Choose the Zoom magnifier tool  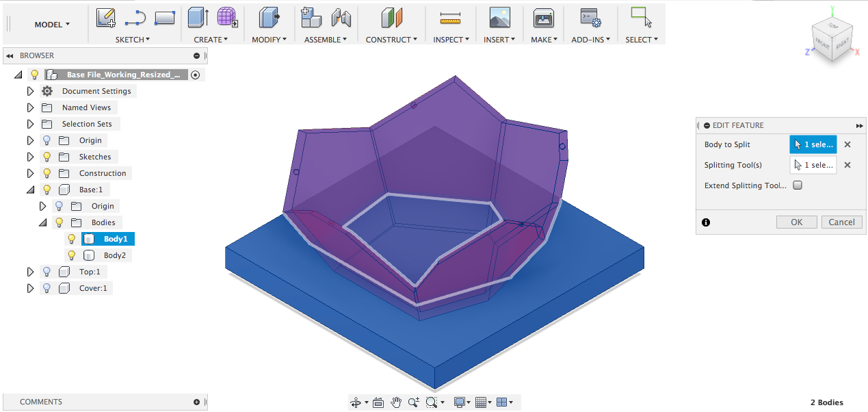click(414, 402)
